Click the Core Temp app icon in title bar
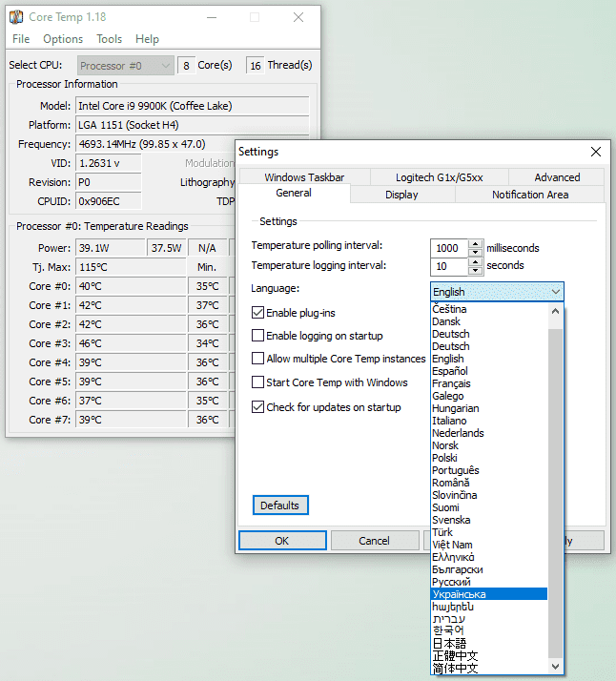The image size is (616, 681). coord(16,17)
